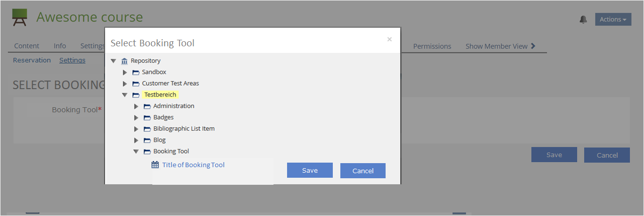Switch to the Permissions tab
Screen dimensions: 644x216
point(432,46)
